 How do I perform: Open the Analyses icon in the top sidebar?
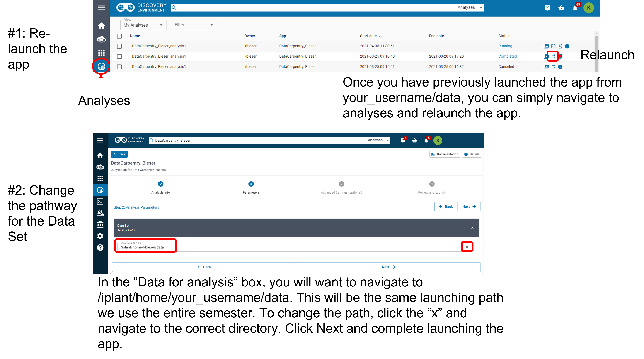coord(101,66)
